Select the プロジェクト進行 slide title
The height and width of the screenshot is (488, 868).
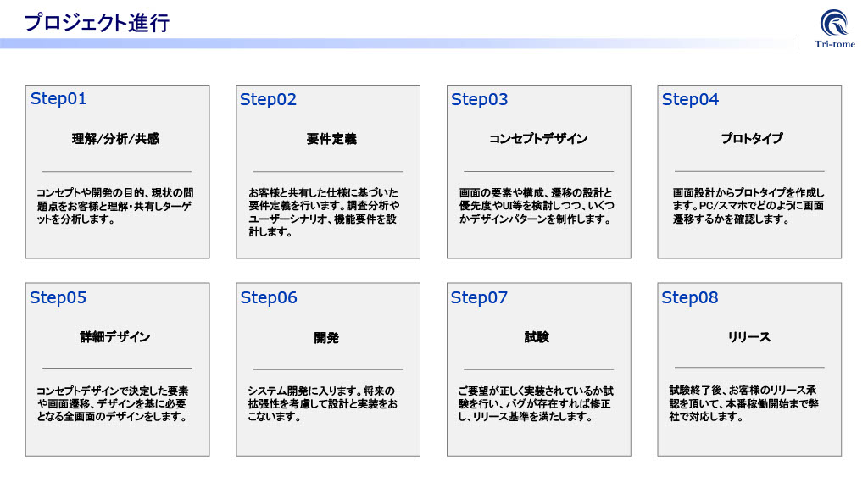[x=97, y=23]
